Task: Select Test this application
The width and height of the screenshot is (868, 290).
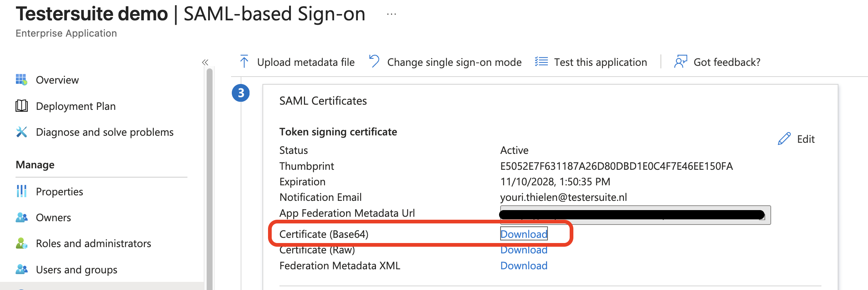Action: (591, 62)
